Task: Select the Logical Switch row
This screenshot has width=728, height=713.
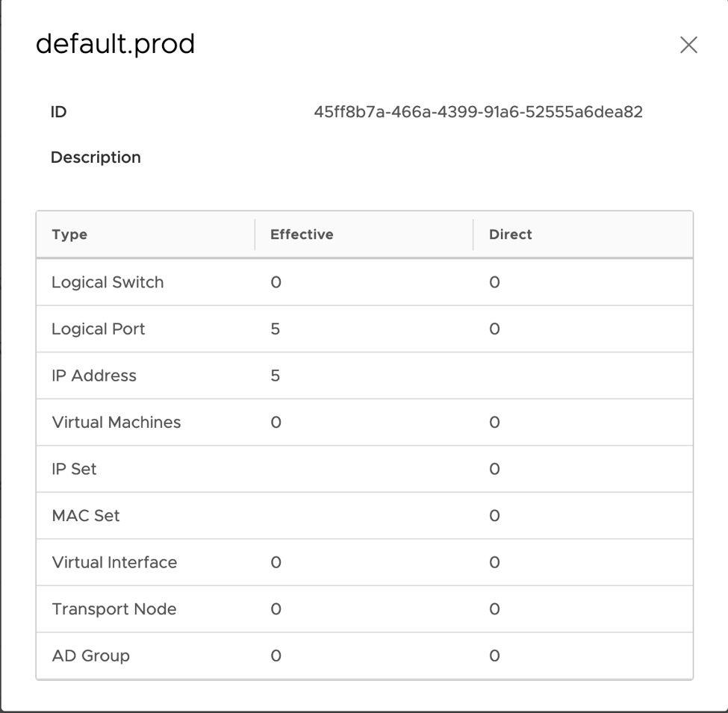Action: point(108,282)
